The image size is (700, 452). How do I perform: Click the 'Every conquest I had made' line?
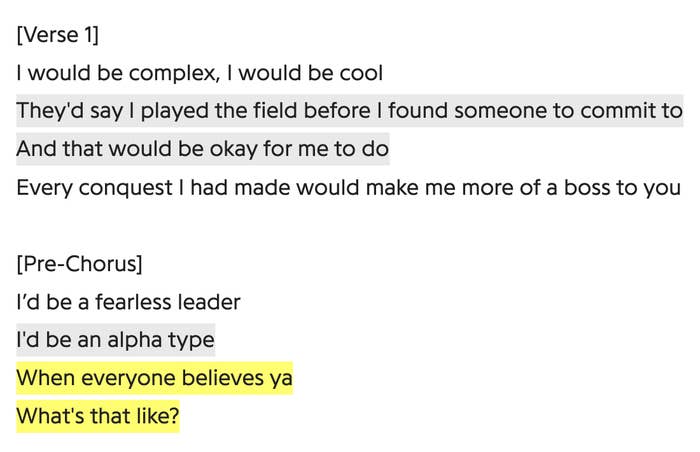pyautogui.click(x=349, y=188)
